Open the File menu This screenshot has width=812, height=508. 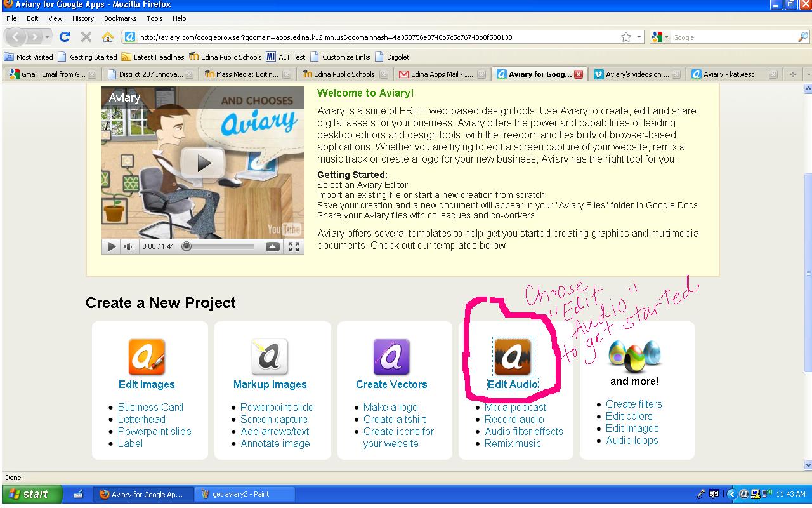(x=11, y=18)
